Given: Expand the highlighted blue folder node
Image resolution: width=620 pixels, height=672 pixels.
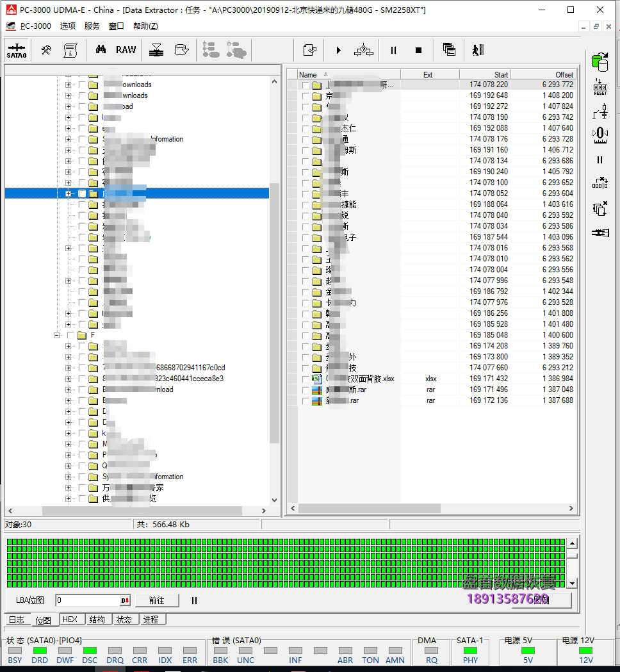Looking at the screenshot, I should [x=68, y=193].
